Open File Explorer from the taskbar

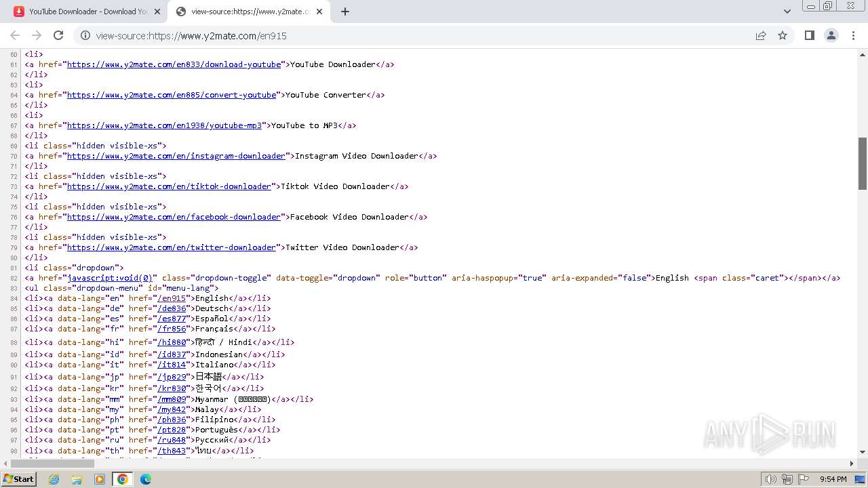(x=77, y=479)
